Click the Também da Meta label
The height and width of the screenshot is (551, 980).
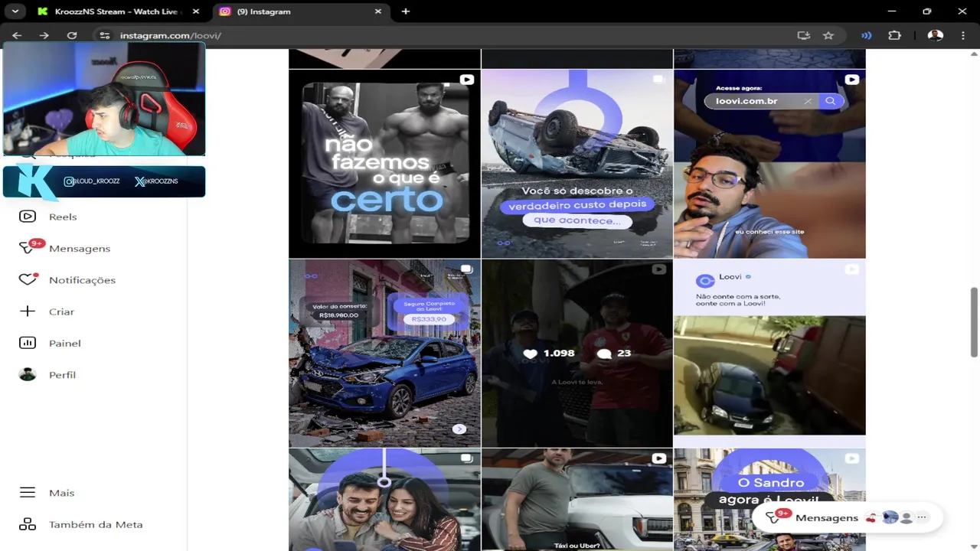pos(96,524)
